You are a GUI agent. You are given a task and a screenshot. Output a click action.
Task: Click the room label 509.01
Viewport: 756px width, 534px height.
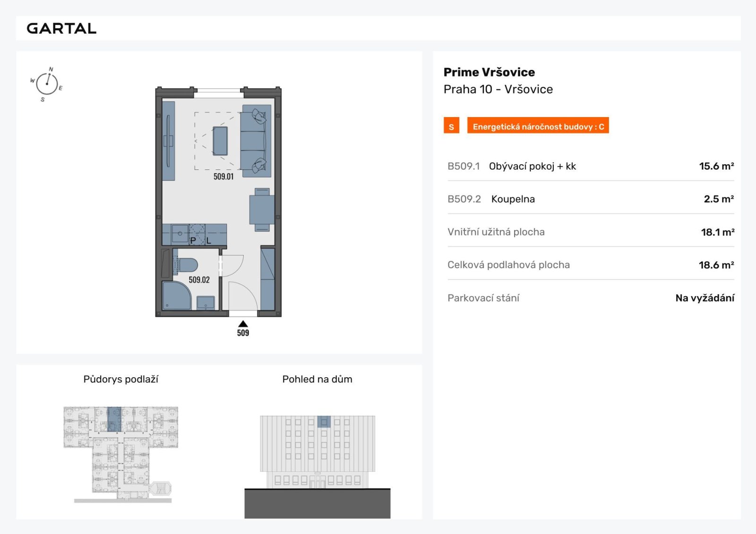[x=223, y=177]
